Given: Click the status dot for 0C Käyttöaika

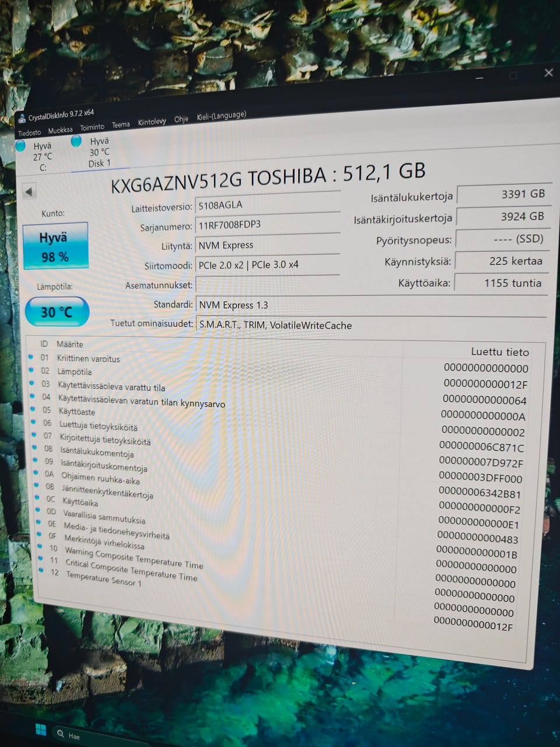Looking at the screenshot, I should 37,498.
